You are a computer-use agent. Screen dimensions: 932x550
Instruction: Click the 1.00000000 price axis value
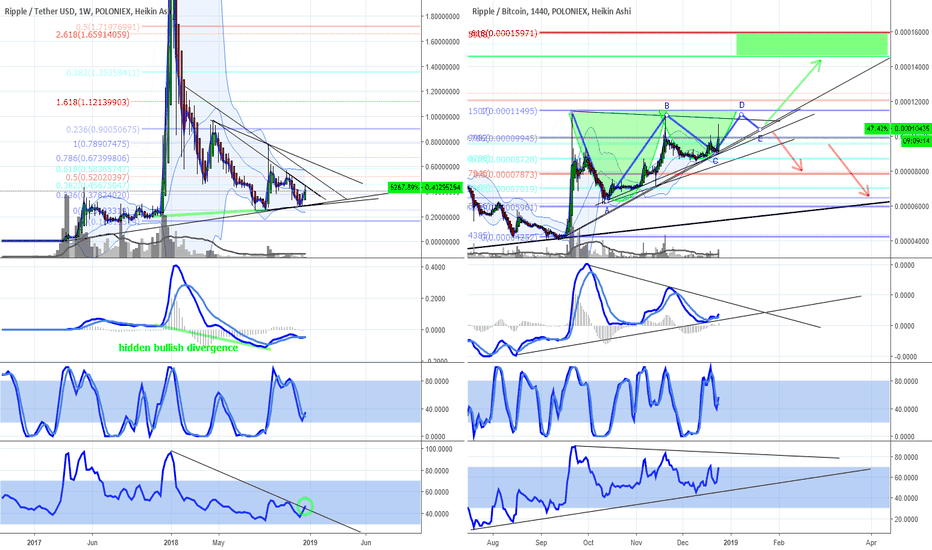[x=442, y=117]
